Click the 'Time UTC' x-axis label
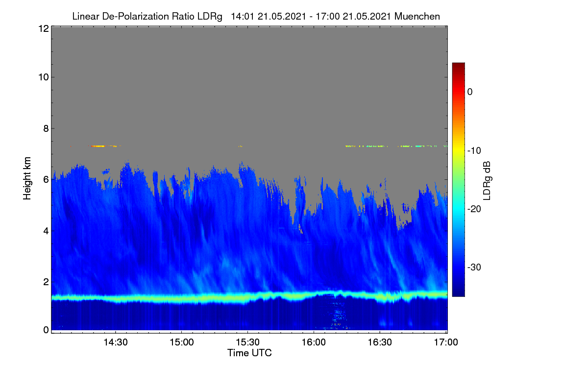 coord(249,353)
